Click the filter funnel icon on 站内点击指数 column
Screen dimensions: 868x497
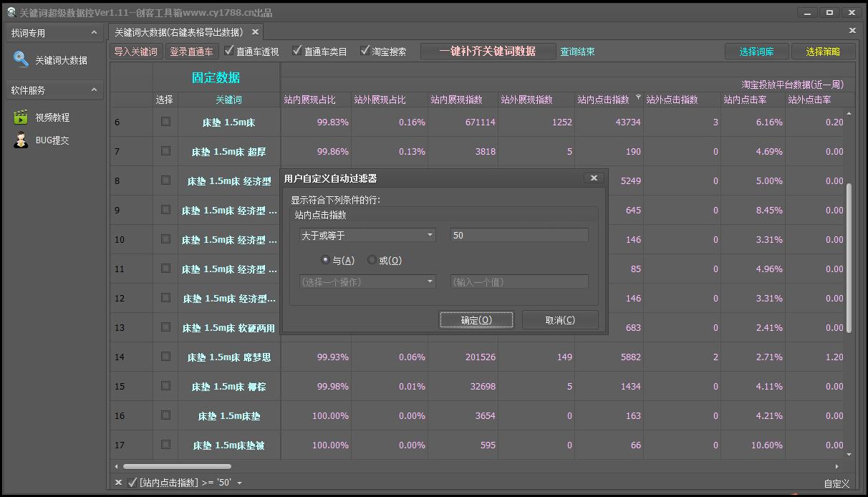pyautogui.click(x=638, y=97)
